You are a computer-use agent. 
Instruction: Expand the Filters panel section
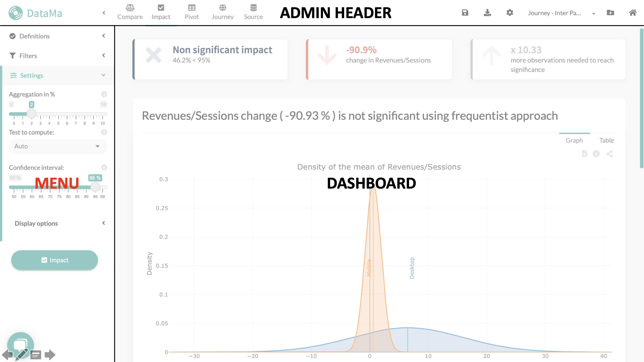tap(57, 55)
